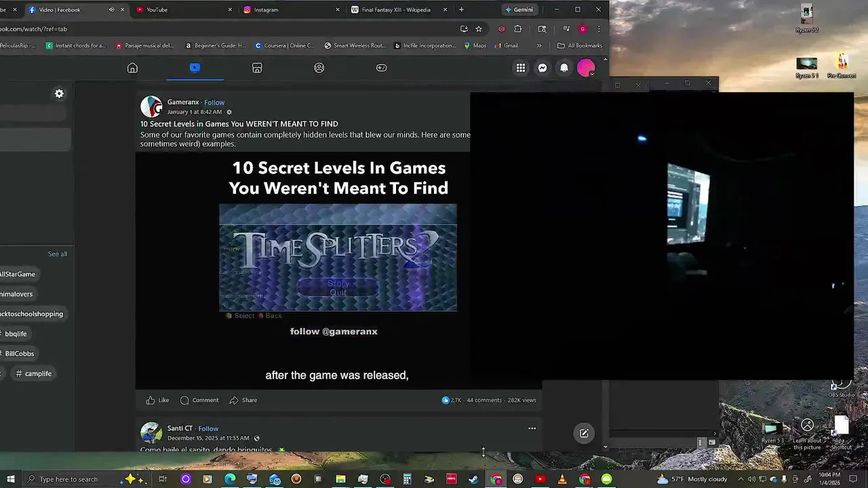Show hidden system tray icons
Image resolution: width=868 pixels, height=488 pixels.
click(741, 479)
